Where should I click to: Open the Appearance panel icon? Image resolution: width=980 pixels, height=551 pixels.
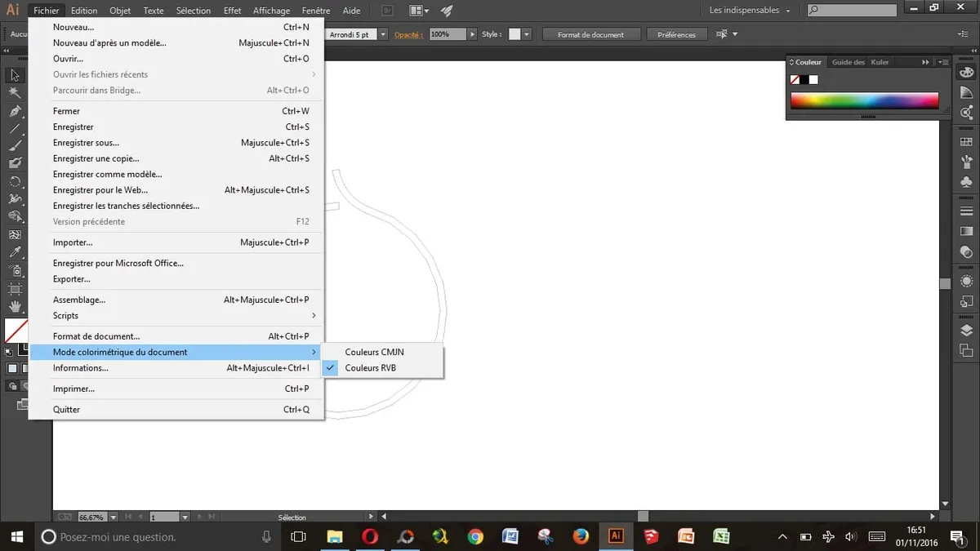point(967,281)
